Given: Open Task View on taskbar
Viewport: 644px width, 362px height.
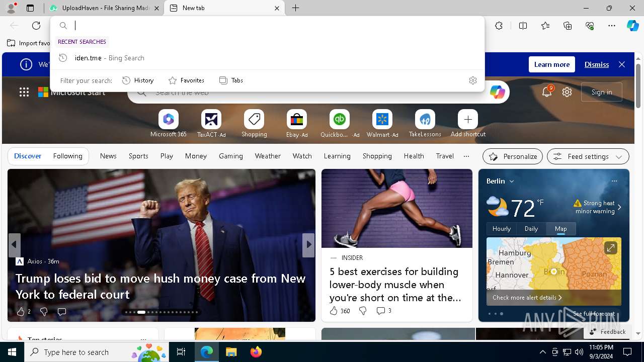Looking at the screenshot, I should 182,352.
